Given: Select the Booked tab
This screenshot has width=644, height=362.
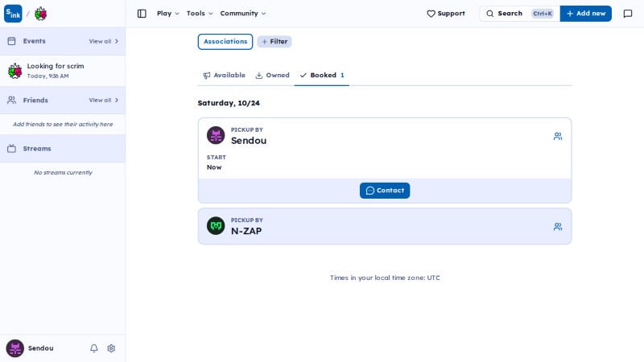Looking at the screenshot, I should click(x=322, y=75).
